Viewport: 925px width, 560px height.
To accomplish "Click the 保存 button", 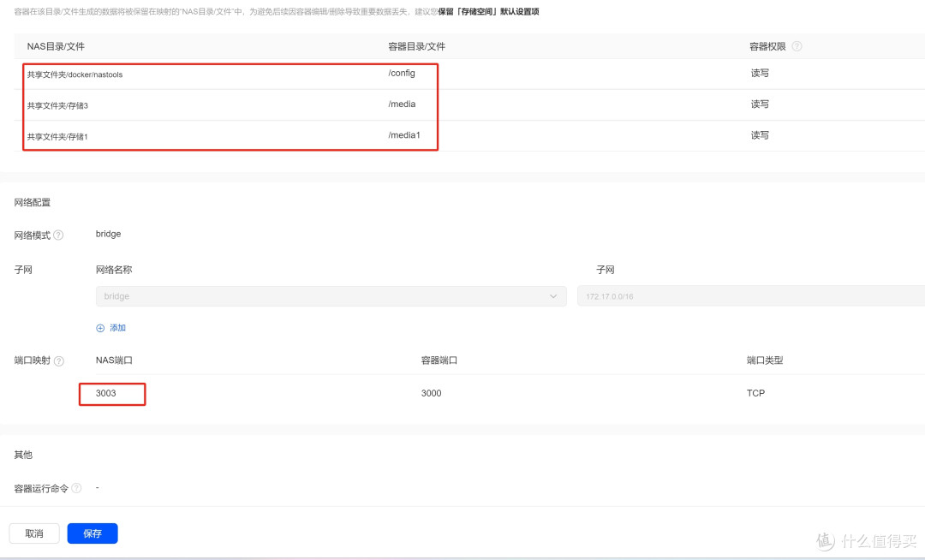I will pyautogui.click(x=92, y=533).
